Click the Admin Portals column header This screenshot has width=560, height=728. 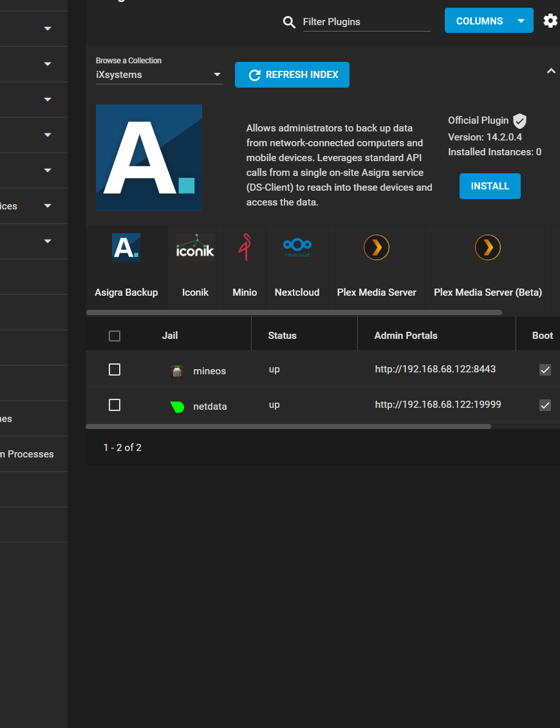[406, 336]
